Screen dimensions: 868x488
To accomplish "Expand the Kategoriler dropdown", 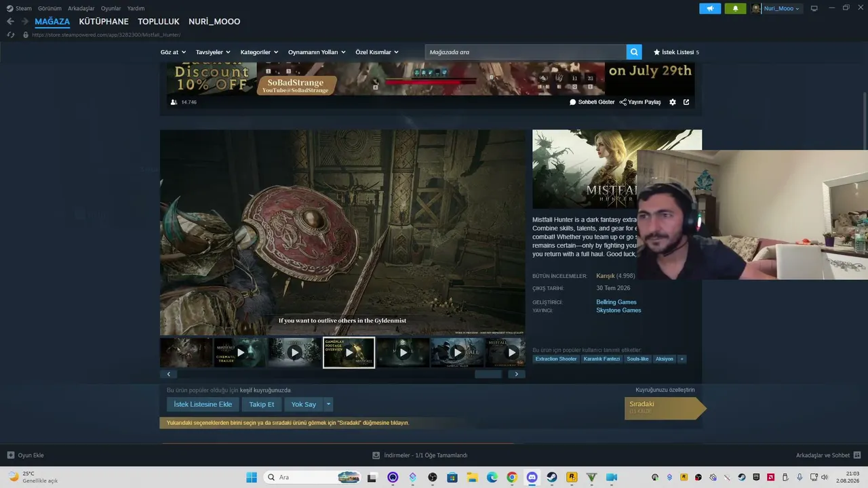I will coord(259,52).
